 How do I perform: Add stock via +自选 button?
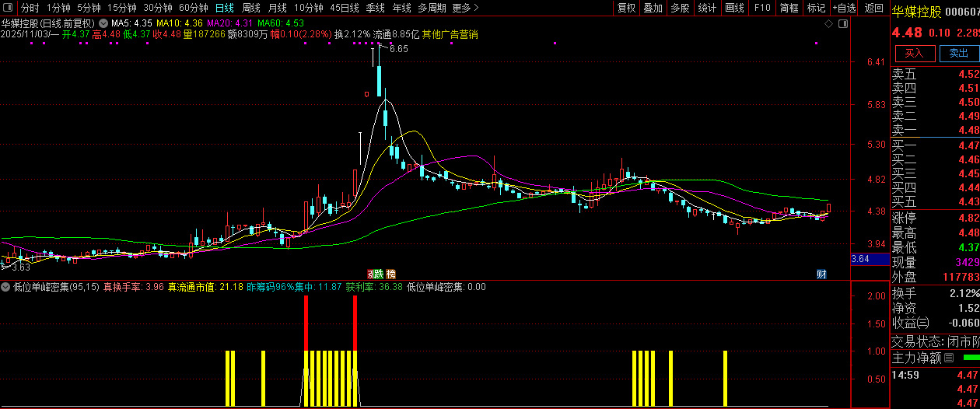pyautogui.click(x=845, y=8)
